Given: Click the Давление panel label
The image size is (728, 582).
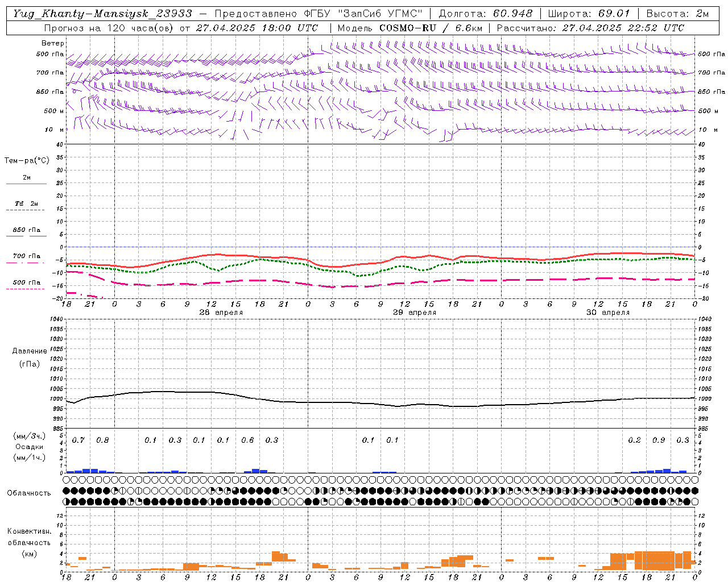Looking at the screenshot, I should [x=30, y=351].
